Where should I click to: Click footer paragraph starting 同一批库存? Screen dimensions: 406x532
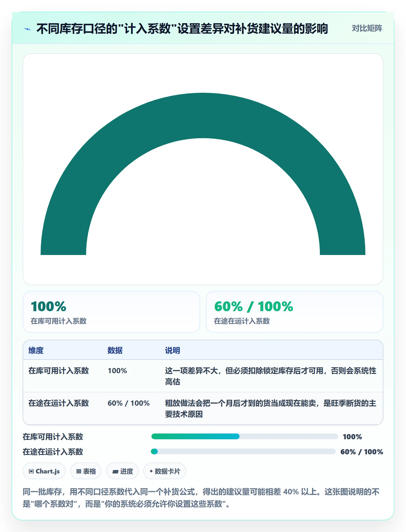201,498
